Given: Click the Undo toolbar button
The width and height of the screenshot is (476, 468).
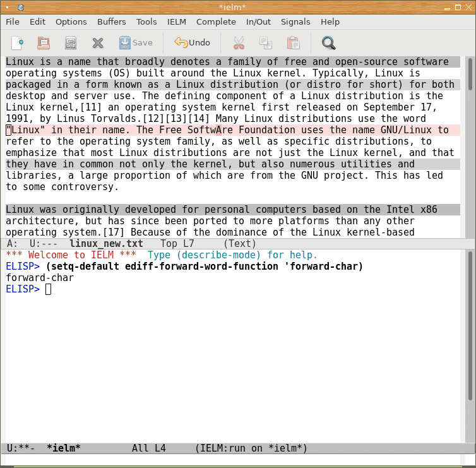Looking at the screenshot, I should pyautogui.click(x=192, y=43).
